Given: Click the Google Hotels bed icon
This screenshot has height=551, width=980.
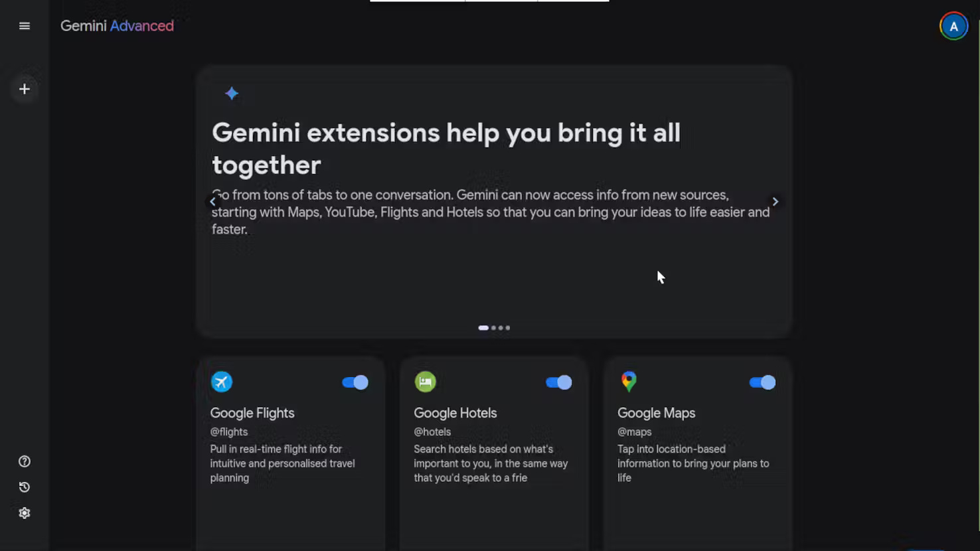Looking at the screenshot, I should tap(426, 382).
